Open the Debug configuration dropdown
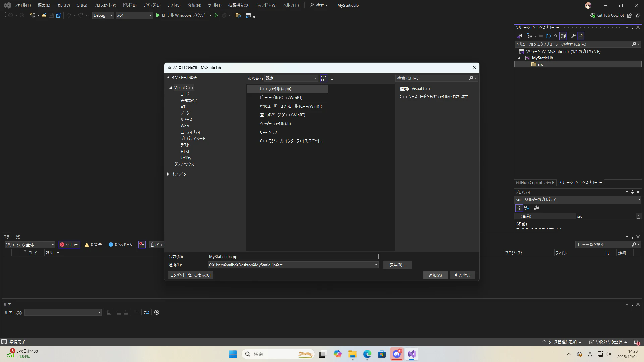 (103, 15)
